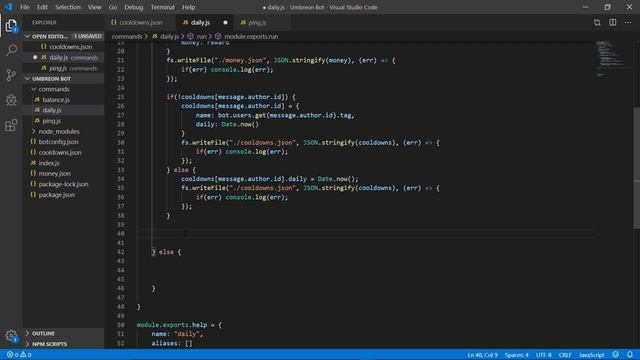Image resolution: width=640 pixels, height=360 pixels.
Task: Open the Extensions view
Action: (x=11, y=125)
